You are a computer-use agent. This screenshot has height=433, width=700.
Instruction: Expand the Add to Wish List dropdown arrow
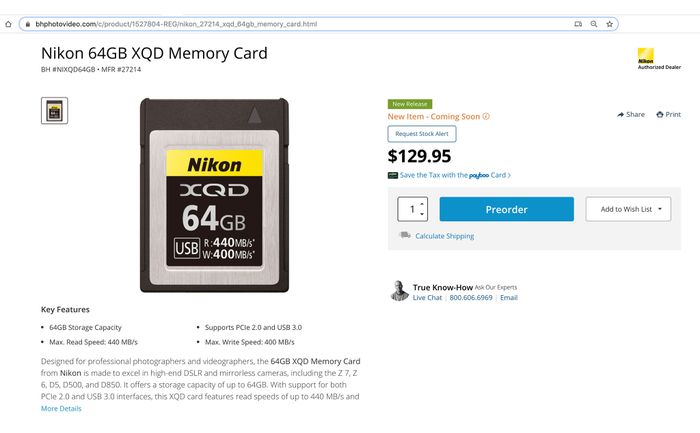point(660,209)
